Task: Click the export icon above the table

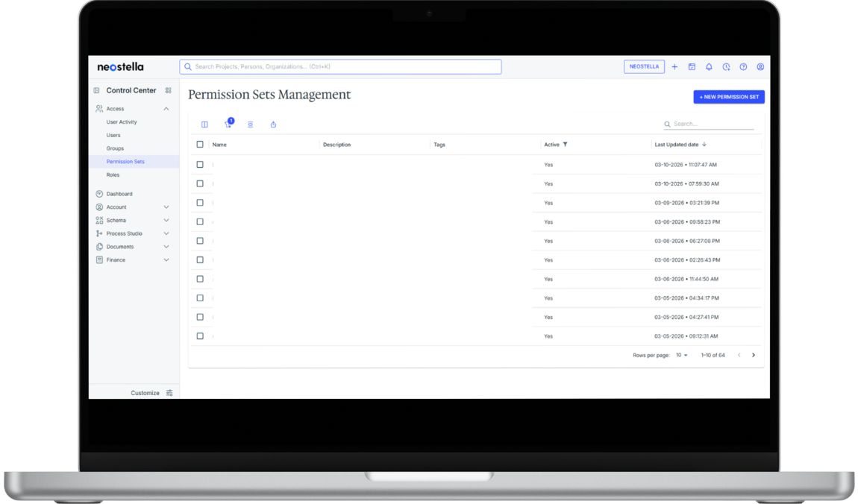Action: [273, 125]
